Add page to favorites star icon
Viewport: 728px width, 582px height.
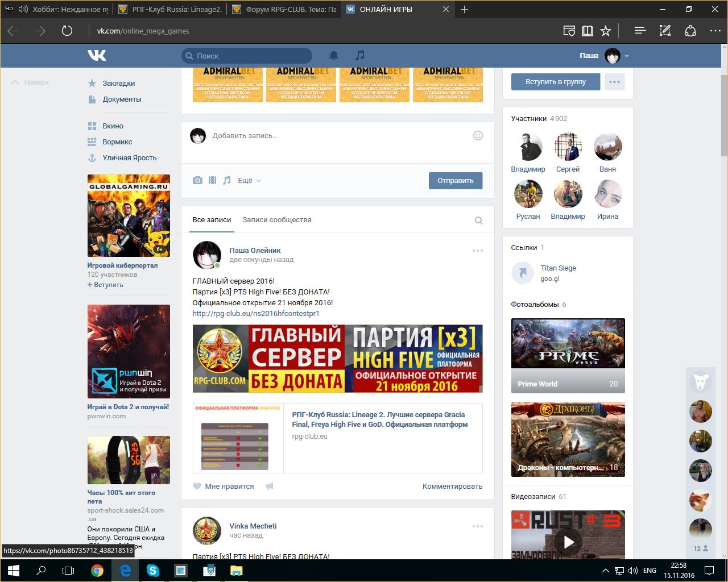(606, 31)
